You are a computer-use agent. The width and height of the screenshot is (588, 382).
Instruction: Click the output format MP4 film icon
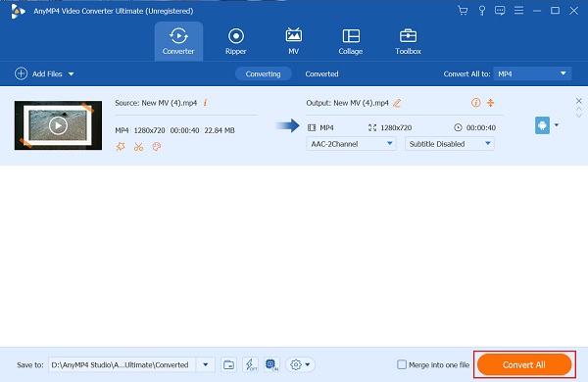[312, 128]
